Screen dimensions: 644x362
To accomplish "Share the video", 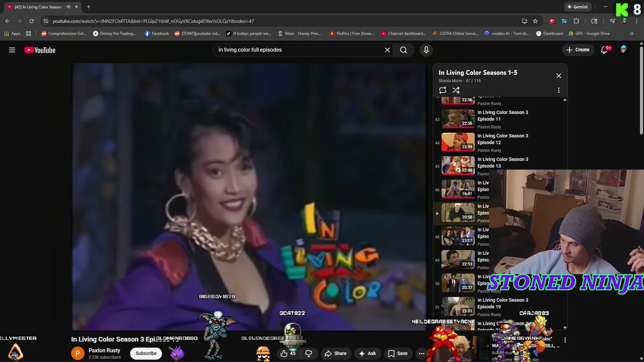I will coord(336,353).
